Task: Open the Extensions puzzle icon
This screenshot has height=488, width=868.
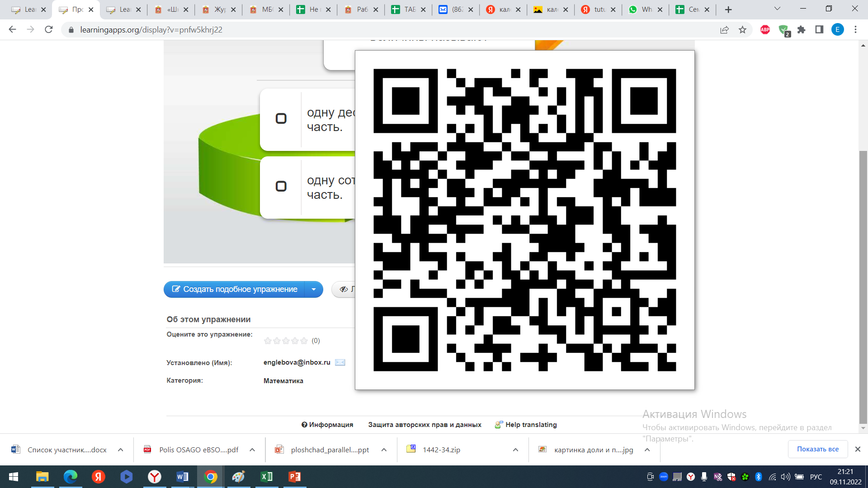Action: click(801, 30)
